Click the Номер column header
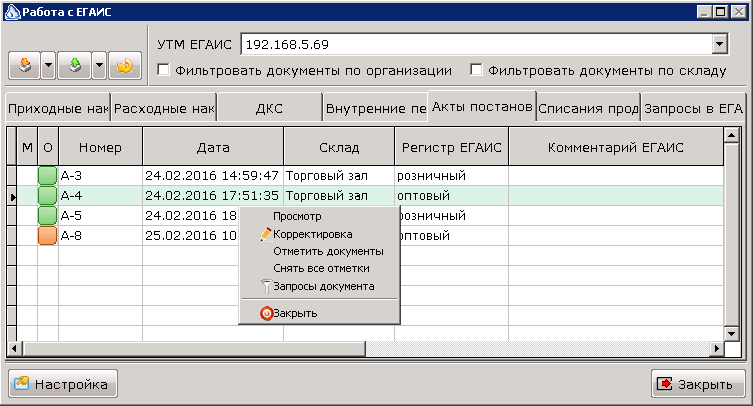Image resolution: width=753 pixels, height=406 pixels. [100, 147]
